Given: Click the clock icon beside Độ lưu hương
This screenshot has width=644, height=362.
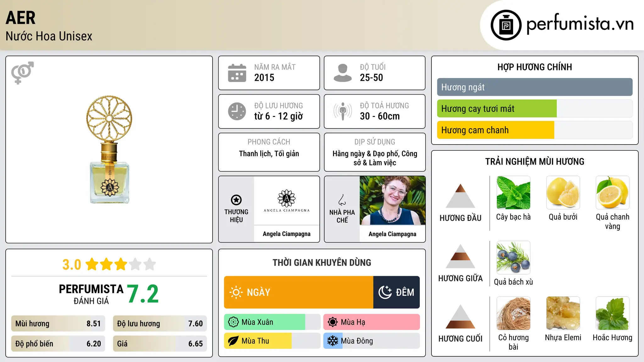Looking at the screenshot, I should tap(237, 111).
